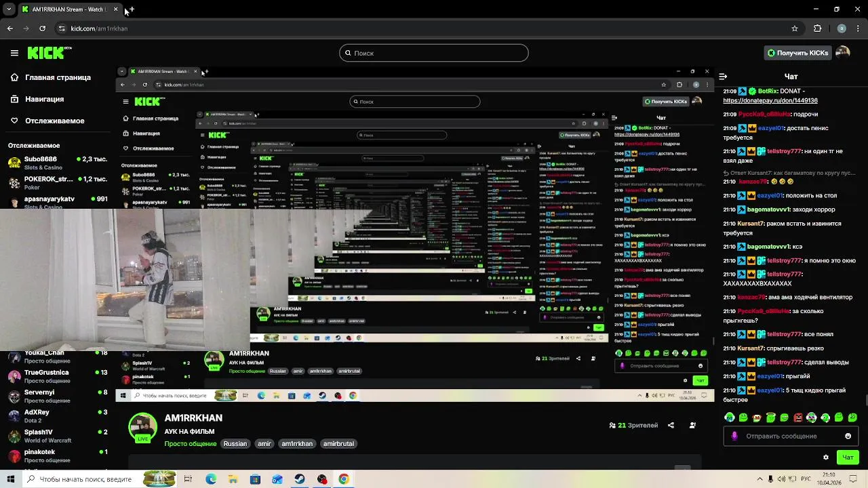The width and height of the screenshot is (868, 488).
Task: Click the purple microphone icon in chat input
Action: (x=734, y=436)
